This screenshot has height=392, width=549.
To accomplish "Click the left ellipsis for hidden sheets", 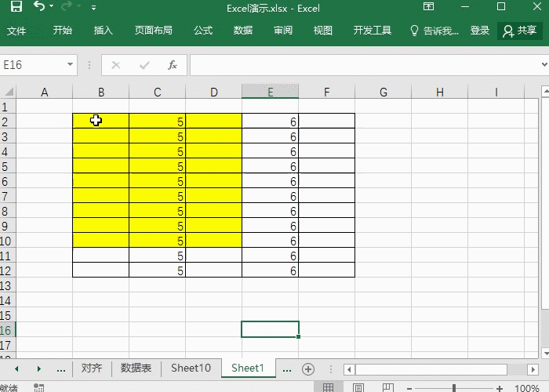I will 61,369.
